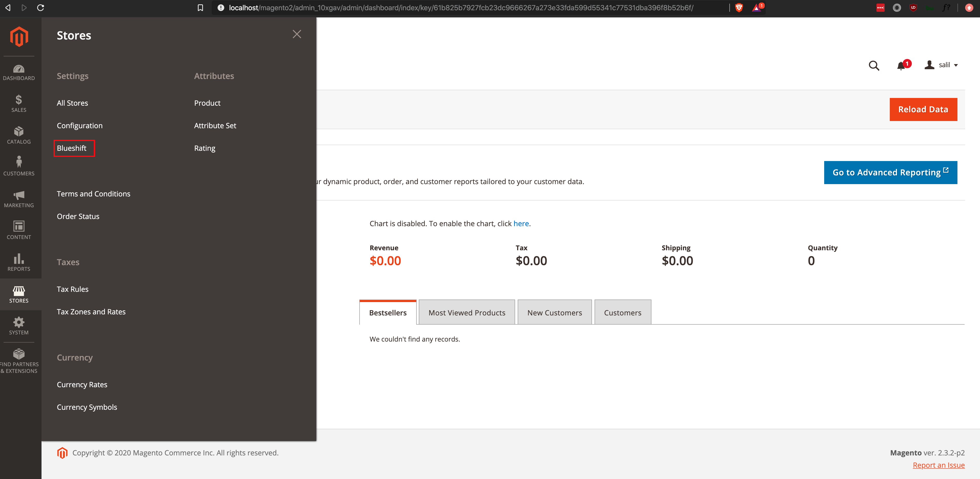This screenshot has width=980, height=479.
Task: Click the browser back arrow
Action: [x=8, y=8]
